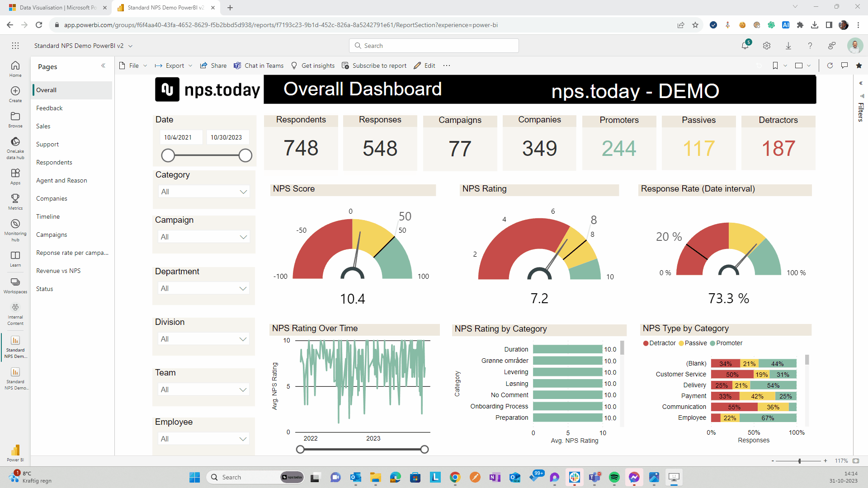Click the date range slider handle
The height and width of the screenshot is (488, 868).
click(168, 155)
